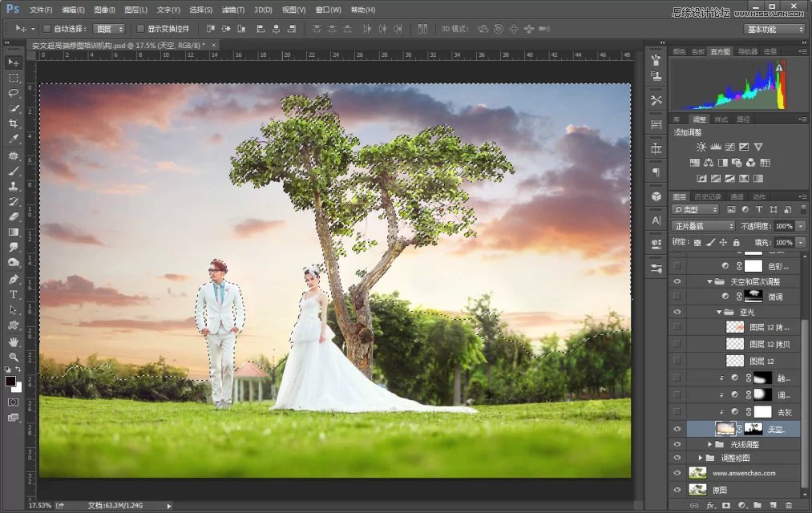The width and height of the screenshot is (812, 513).
Task: Hide the 原图 layer with its eye toggle
Action: (x=677, y=489)
